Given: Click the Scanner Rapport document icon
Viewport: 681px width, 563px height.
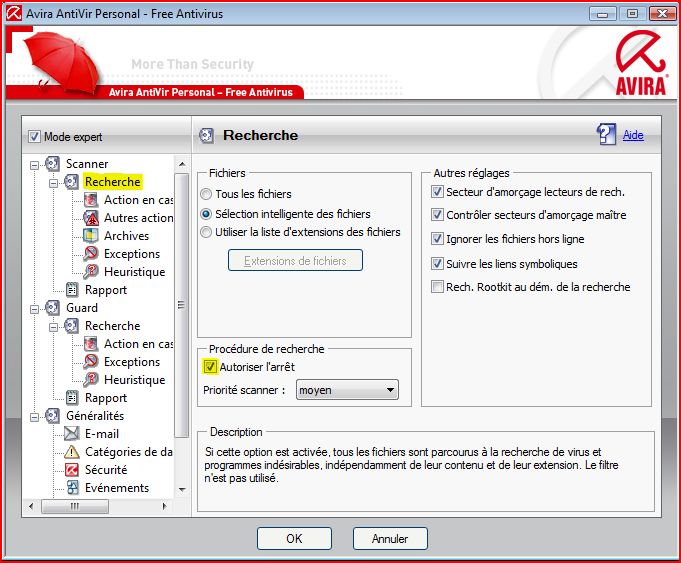Looking at the screenshot, I should tap(71, 290).
